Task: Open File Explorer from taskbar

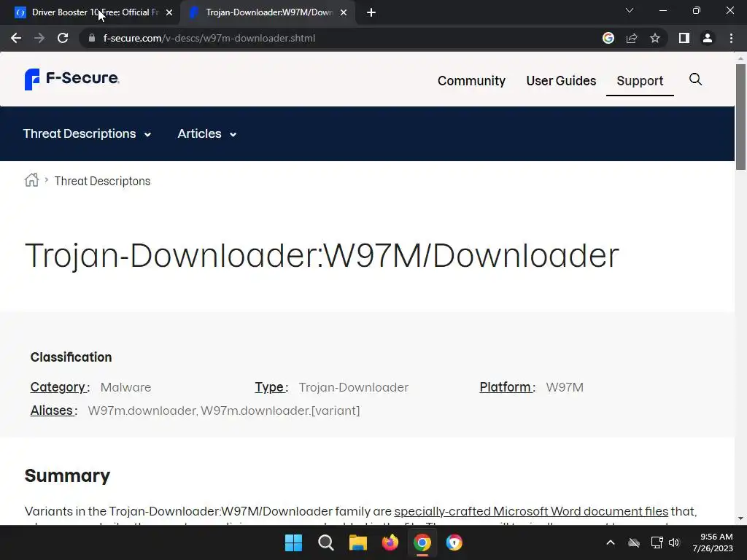Action: tap(357, 542)
